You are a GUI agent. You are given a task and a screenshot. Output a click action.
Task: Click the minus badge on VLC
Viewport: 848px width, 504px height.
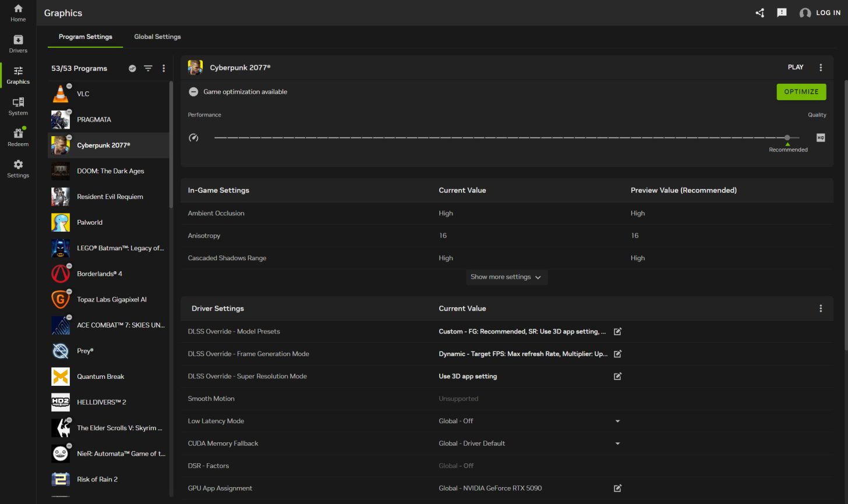[x=69, y=86]
